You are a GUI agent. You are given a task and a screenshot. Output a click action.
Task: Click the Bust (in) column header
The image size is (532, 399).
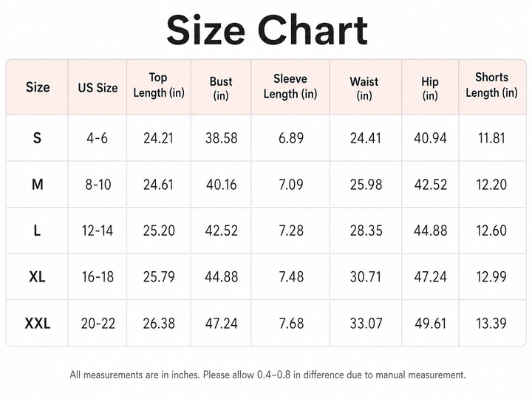tap(221, 88)
